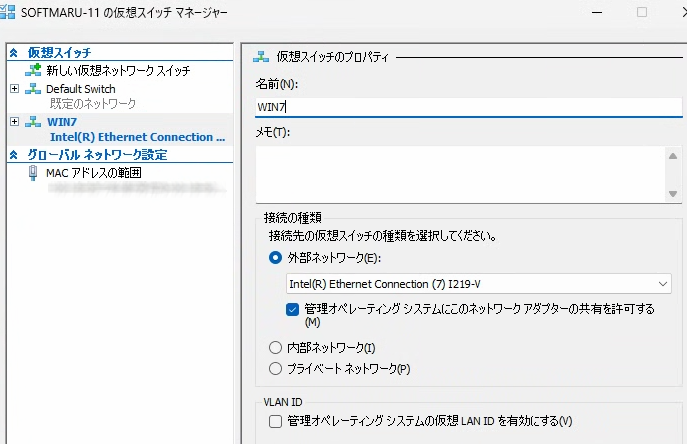This screenshot has width=687, height=444.
Task: Click the グローバル ネットワーク設定 header
Action: tap(97, 155)
